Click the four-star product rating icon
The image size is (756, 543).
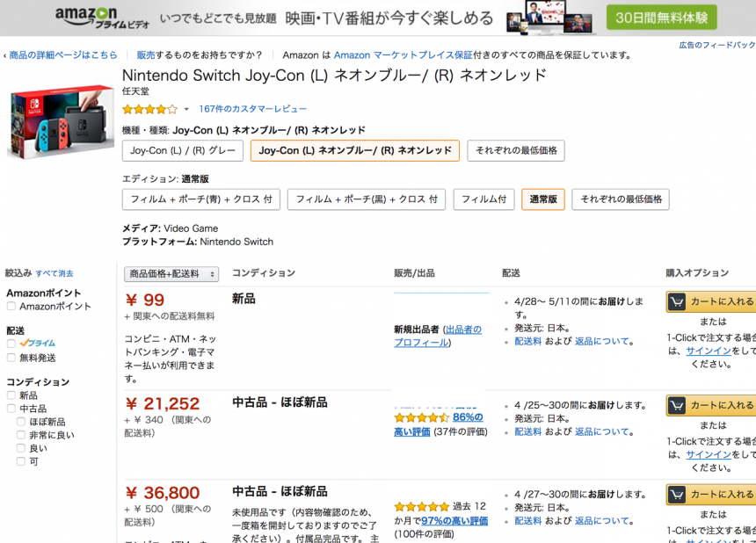click(x=150, y=109)
